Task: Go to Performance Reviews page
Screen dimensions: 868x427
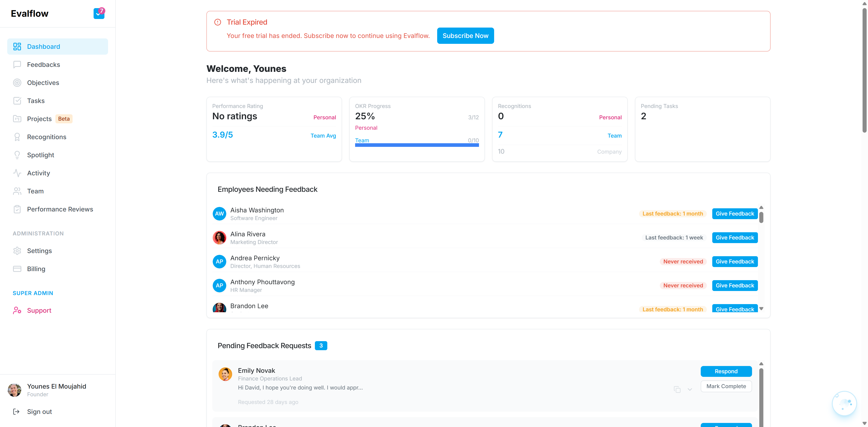Action: tap(60, 209)
